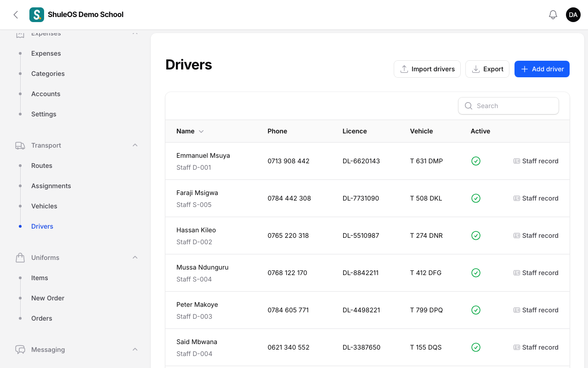Open staff record for Mussa Ndunguru
The width and height of the screenshot is (588, 368).
[536, 273]
